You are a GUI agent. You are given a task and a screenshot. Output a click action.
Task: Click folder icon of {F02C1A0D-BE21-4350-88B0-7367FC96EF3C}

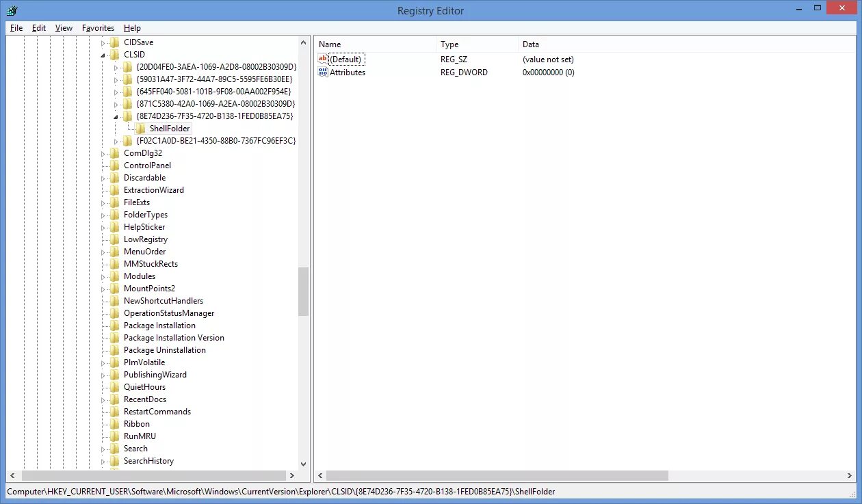(127, 141)
